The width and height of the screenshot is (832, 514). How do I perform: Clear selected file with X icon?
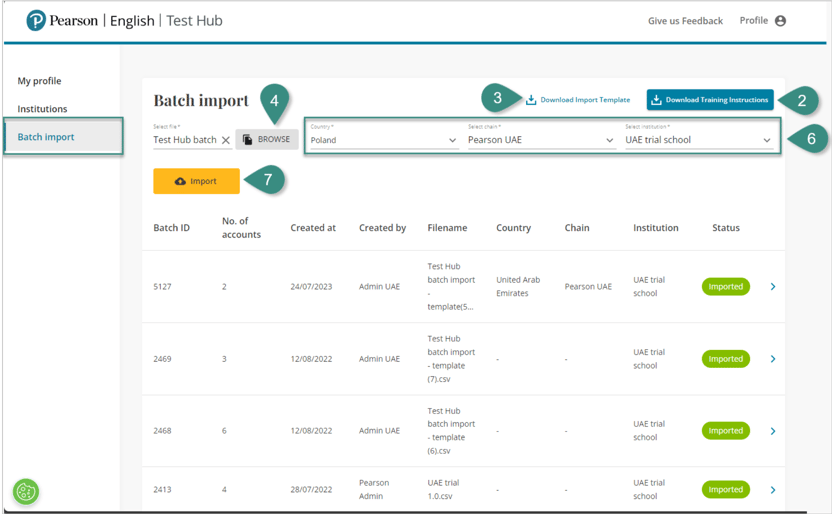[x=226, y=140]
